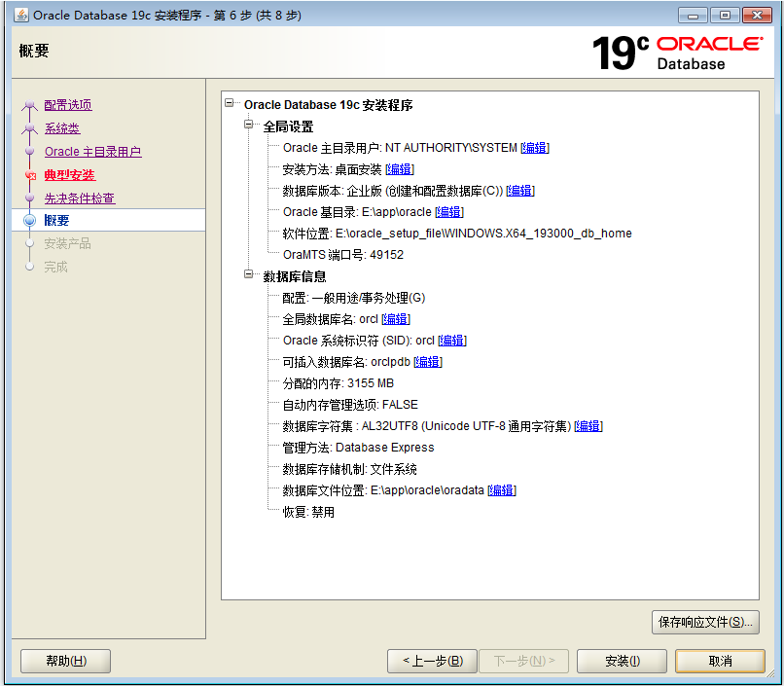
Task: Select the 数据库信息 heading text
Action: 295,276
